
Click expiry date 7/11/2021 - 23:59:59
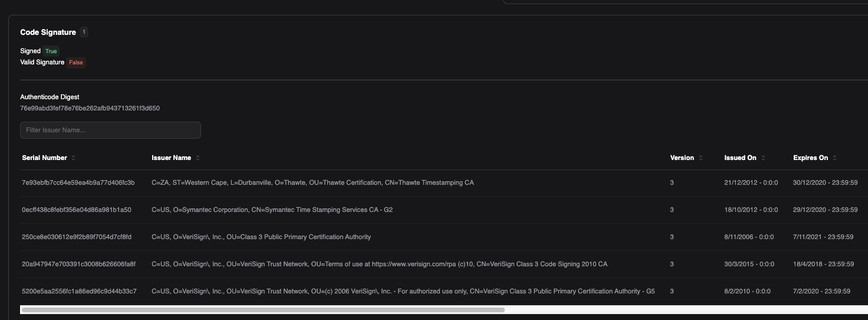(823, 237)
